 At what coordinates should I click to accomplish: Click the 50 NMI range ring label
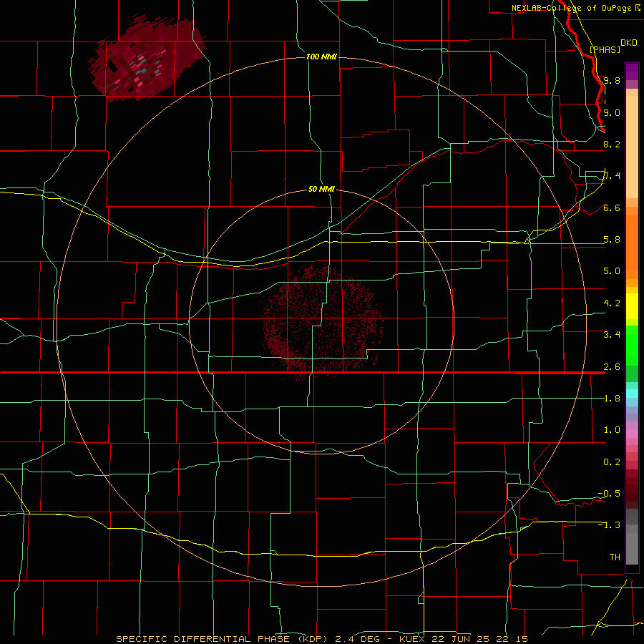(321, 189)
